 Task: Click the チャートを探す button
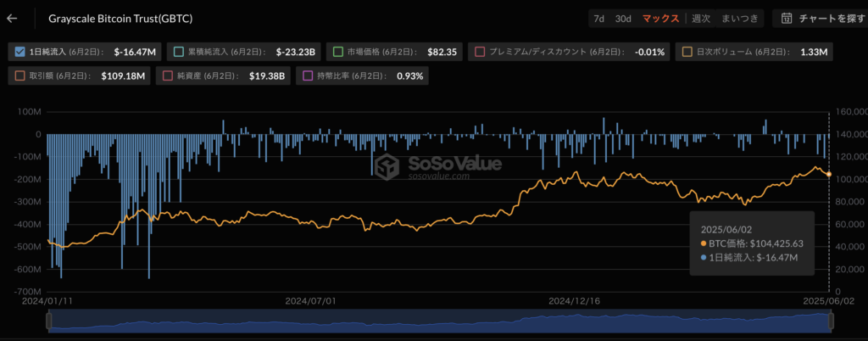tap(821, 19)
